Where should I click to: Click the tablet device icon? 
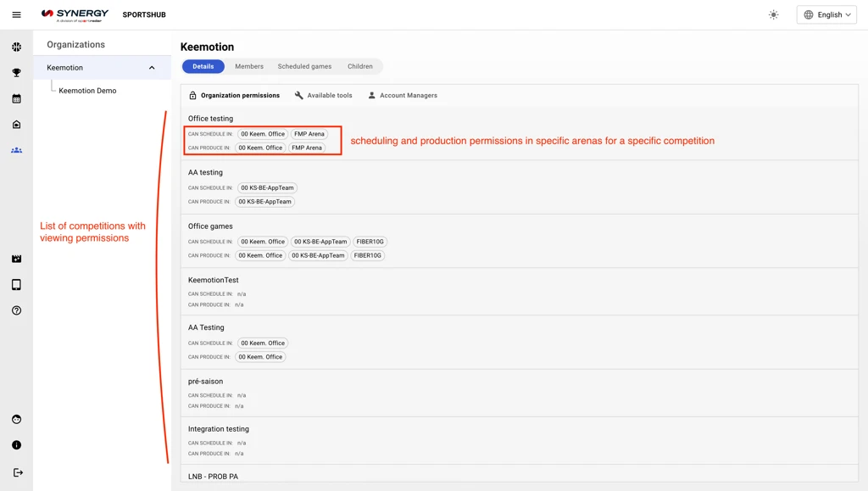tap(17, 285)
